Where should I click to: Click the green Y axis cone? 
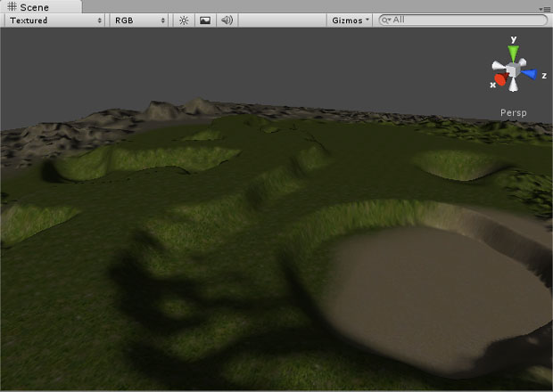tap(514, 52)
